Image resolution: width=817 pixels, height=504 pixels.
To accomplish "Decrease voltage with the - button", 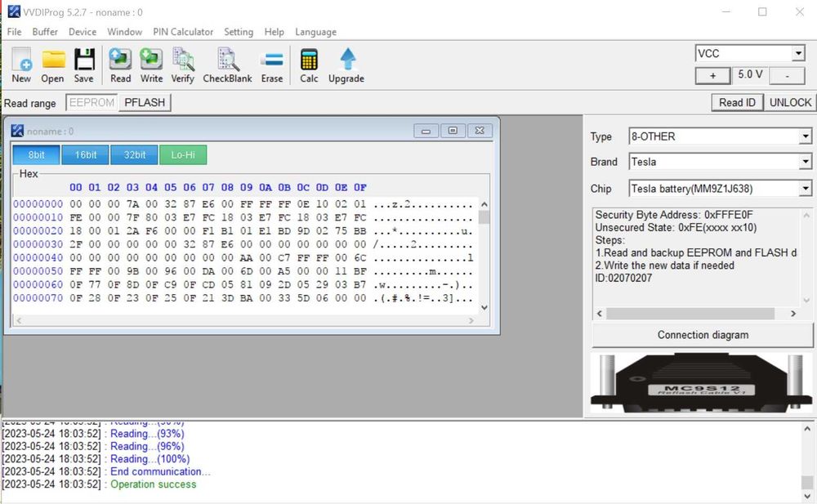I will [x=788, y=76].
